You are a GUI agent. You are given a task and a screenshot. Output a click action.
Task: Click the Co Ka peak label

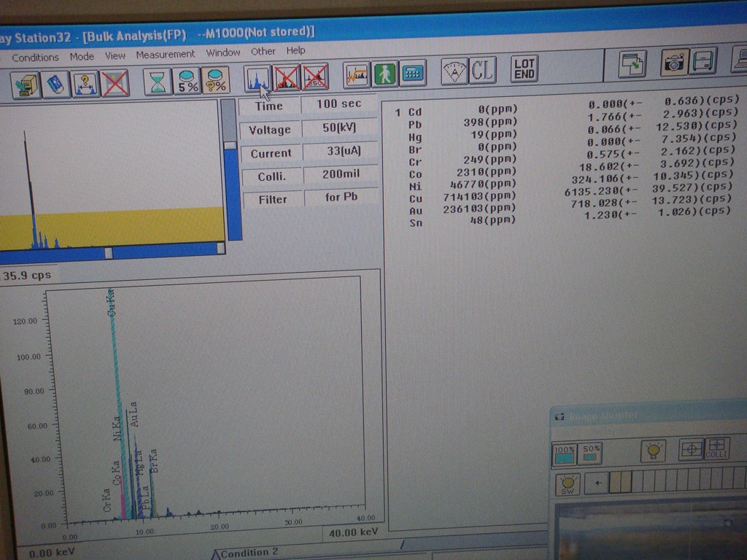tap(116, 472)
